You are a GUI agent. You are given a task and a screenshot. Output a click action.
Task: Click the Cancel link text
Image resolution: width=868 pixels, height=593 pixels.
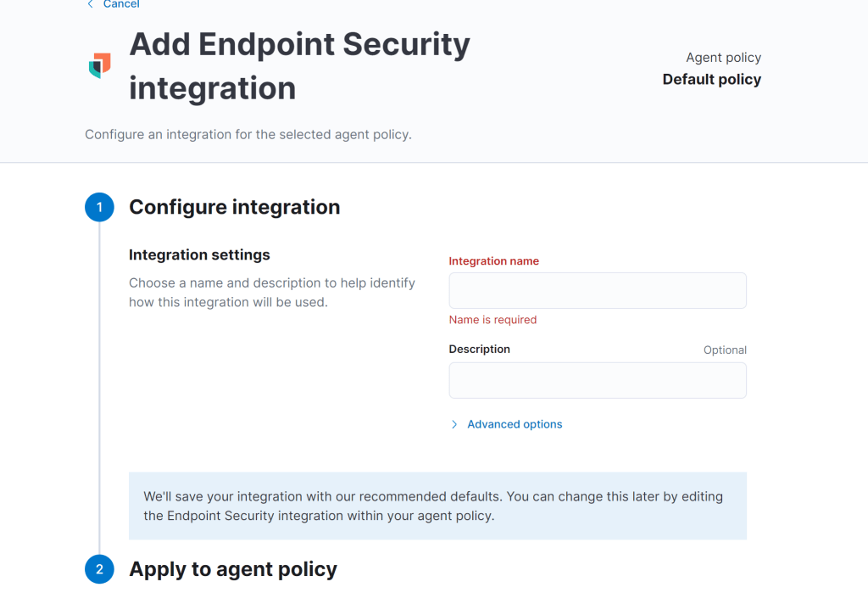click(x=121, y=4)
